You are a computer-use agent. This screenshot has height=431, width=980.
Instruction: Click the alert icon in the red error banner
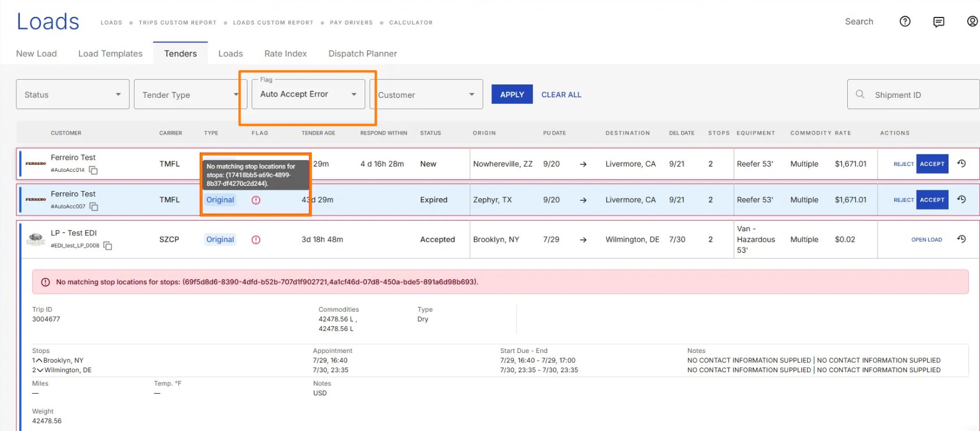point(45,282)
